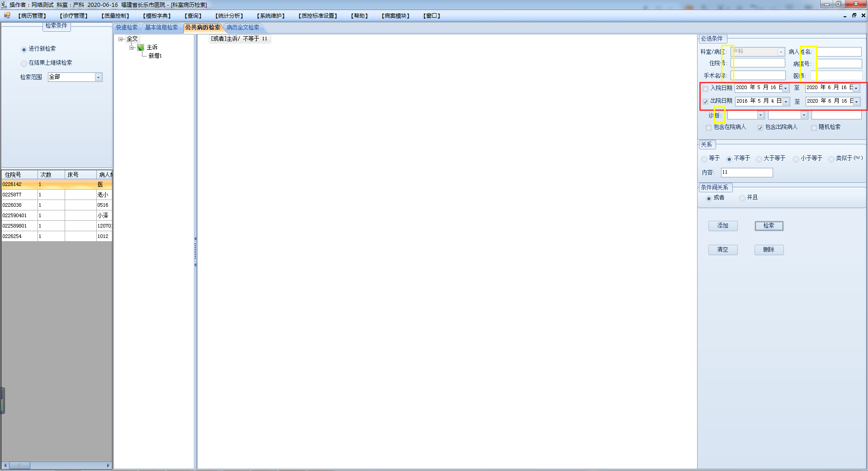Viewport: 868px width, 471px height.
Task: Open the 入院日期 end date picker
Action: (856, 88)
